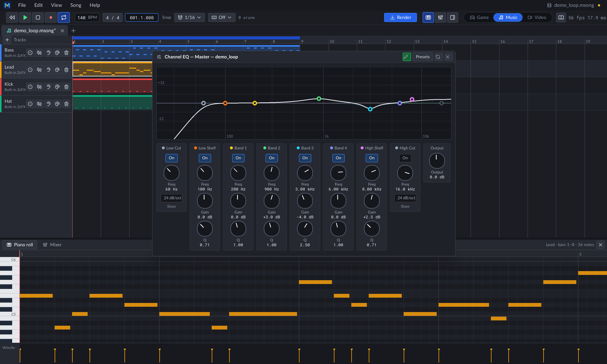This screenshot has height=364, width=607.
Task: Open the Channel EQ Presets menu
Action: [x=423, y=57]
